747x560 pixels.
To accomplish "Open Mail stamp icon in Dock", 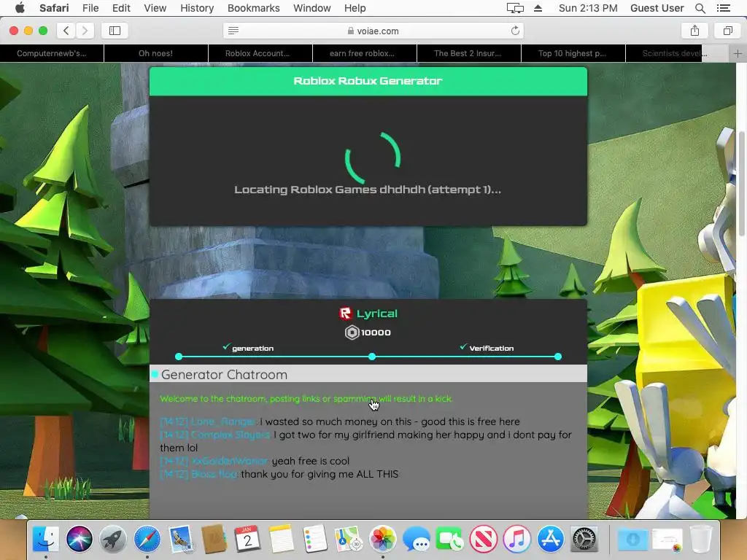I will (181, 539).
